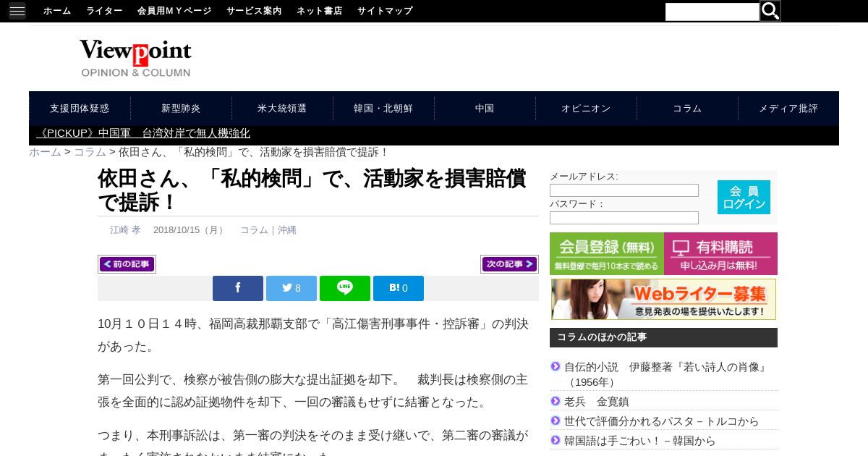This screenshot has width=868, height=456.
Task: Click breadcrumb ホーム link
Action: (45, 152)
